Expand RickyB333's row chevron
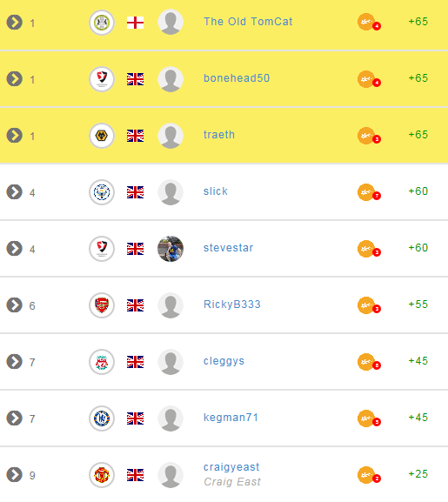This screenshot has height=502, width=448. click(15, 305)
